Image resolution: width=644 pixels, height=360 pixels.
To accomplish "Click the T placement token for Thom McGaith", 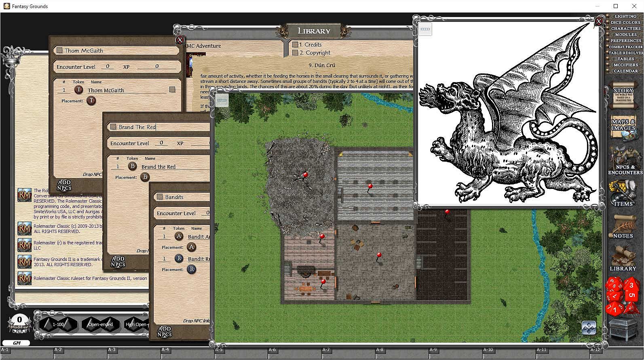I will pyautogui.click(x=91, y=100).
